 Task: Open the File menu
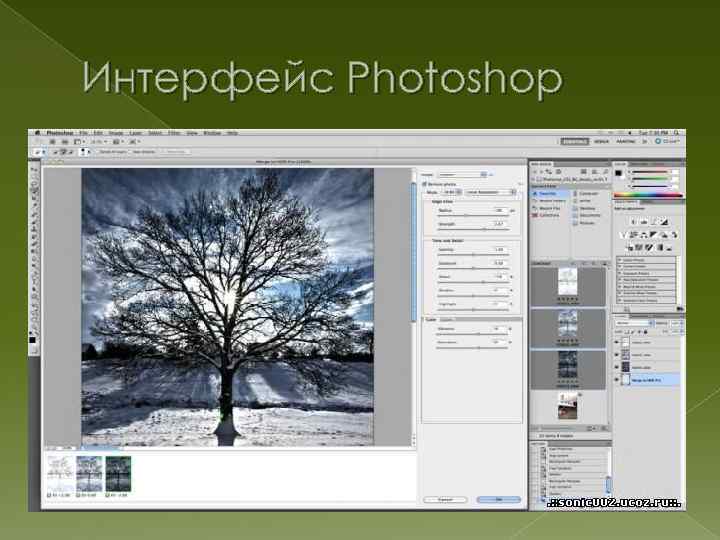pyautogui.click(x=83, y=133)
